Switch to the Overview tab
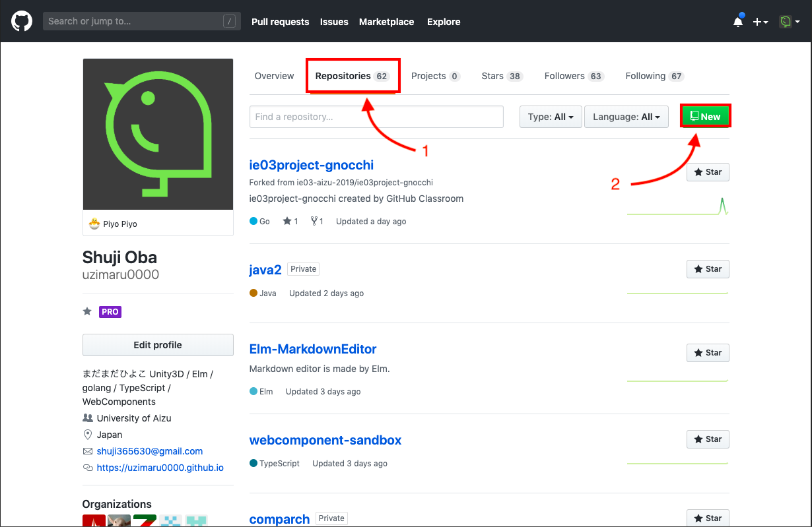This screenshot has width=812, height=527. coord(274,76)
